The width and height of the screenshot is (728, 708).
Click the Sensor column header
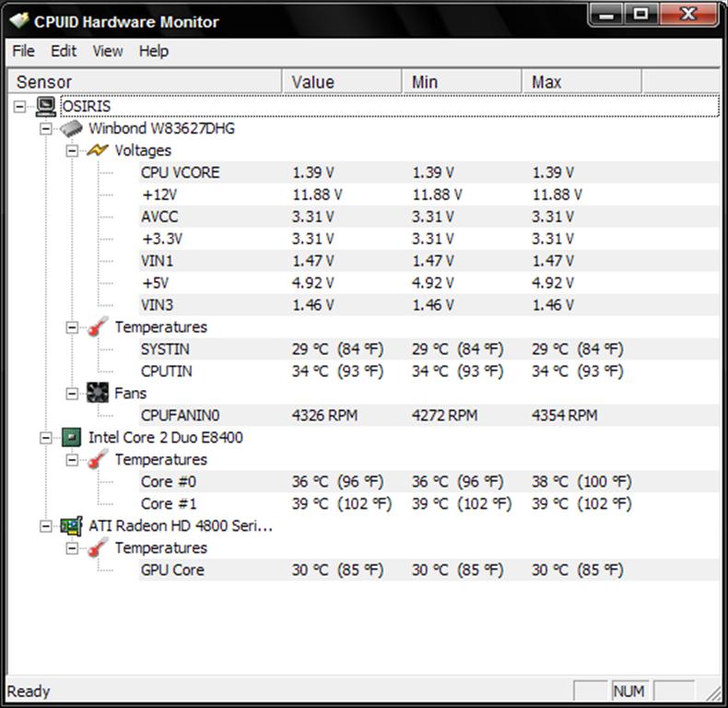pyautogui.click(x=145, y=82)
